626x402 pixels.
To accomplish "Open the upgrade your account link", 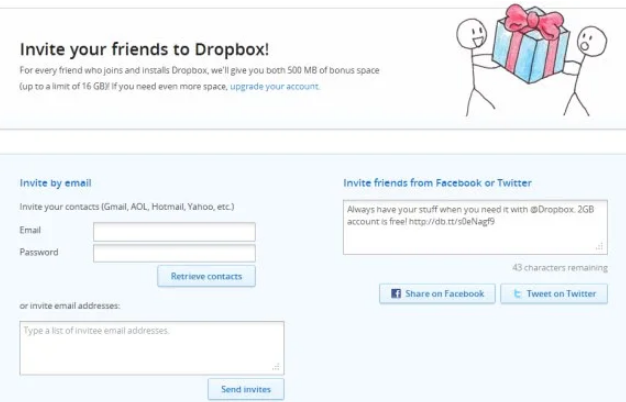I will pyautogui.click(x=275, y=86).
